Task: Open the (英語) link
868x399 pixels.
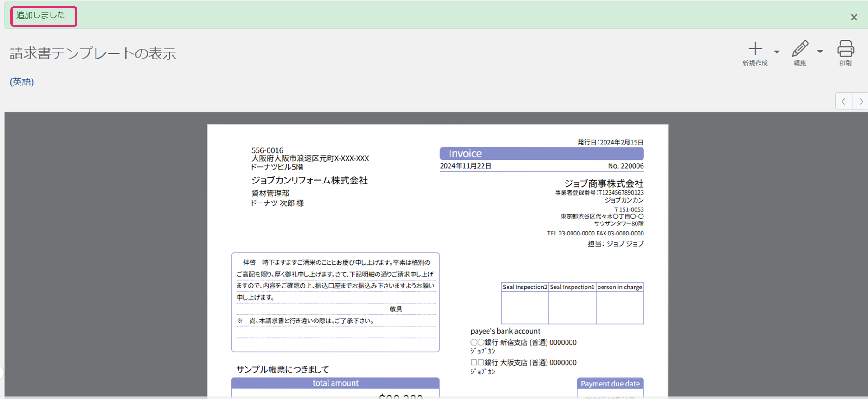Action: pyautogui.click(x=22, y=82)
